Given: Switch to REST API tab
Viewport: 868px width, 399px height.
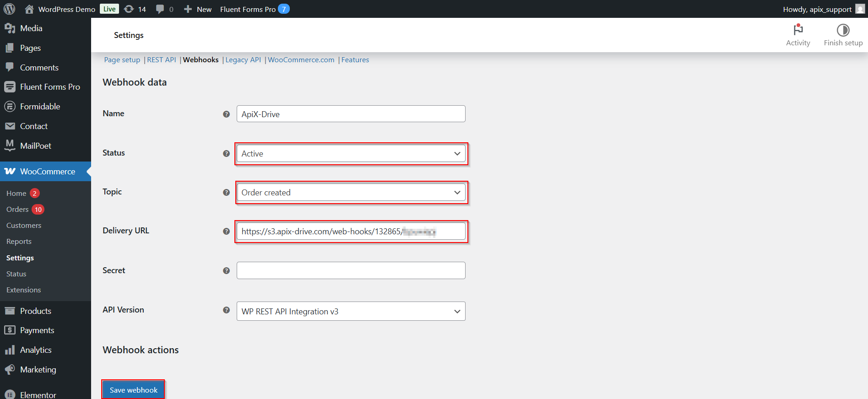Looking at the screenshot, I should (x=162, y=60).
